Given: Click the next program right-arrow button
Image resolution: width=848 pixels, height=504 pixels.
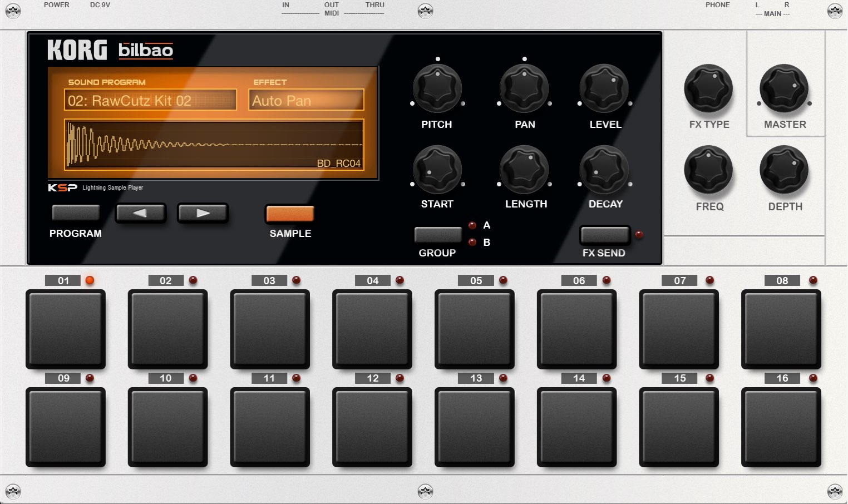Looking at the screenshot, I should [203, 213].
